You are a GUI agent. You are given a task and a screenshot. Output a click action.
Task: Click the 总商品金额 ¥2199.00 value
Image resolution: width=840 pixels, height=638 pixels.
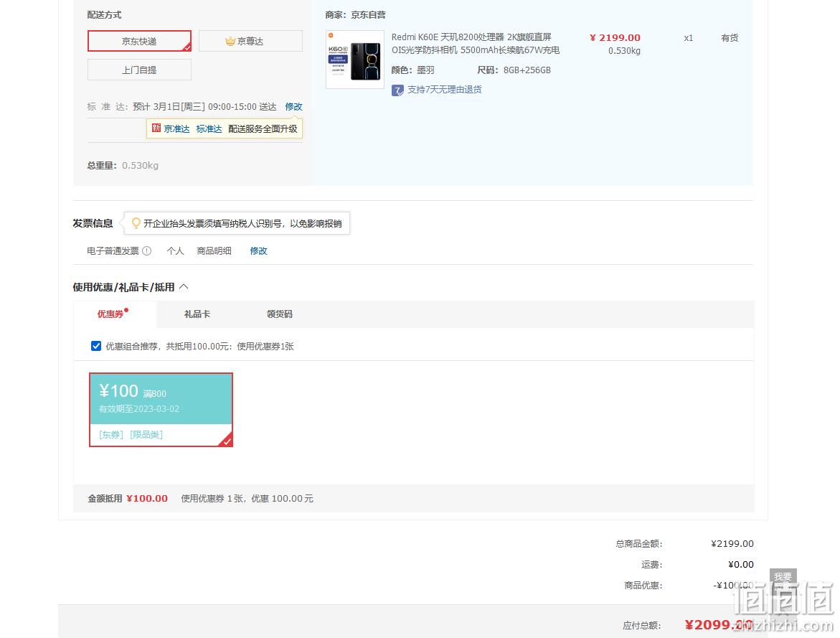(732, 544)
